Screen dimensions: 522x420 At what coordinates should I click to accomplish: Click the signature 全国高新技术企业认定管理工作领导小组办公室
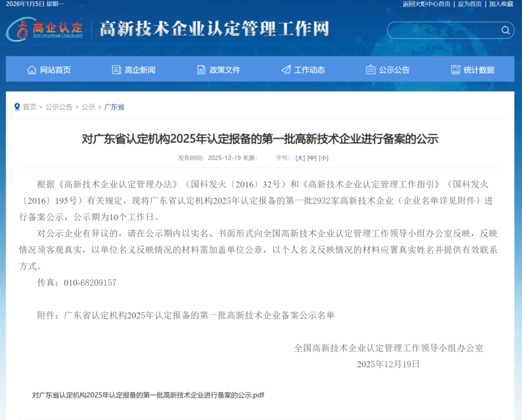coord(389,348)
